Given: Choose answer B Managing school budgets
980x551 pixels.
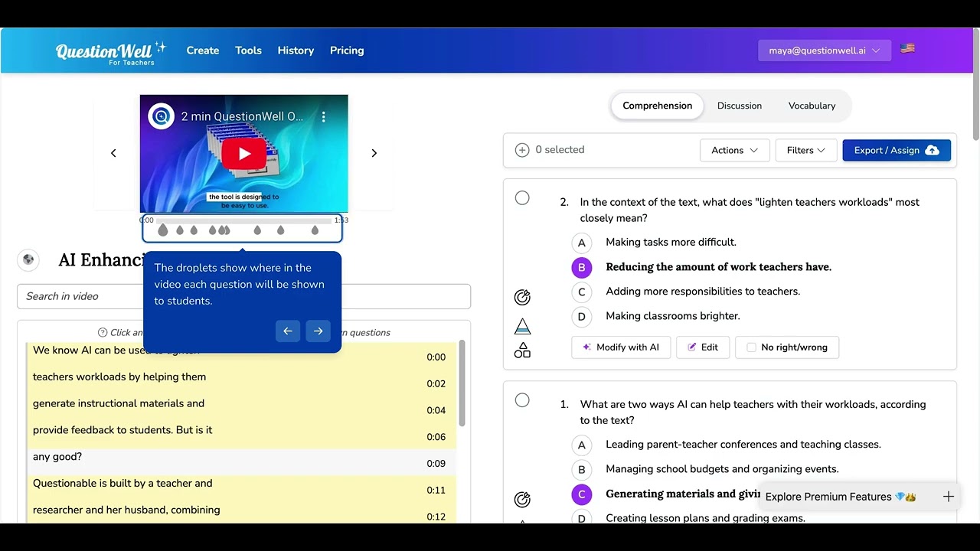Looking at the screenshot, I should tap(582, 469).
